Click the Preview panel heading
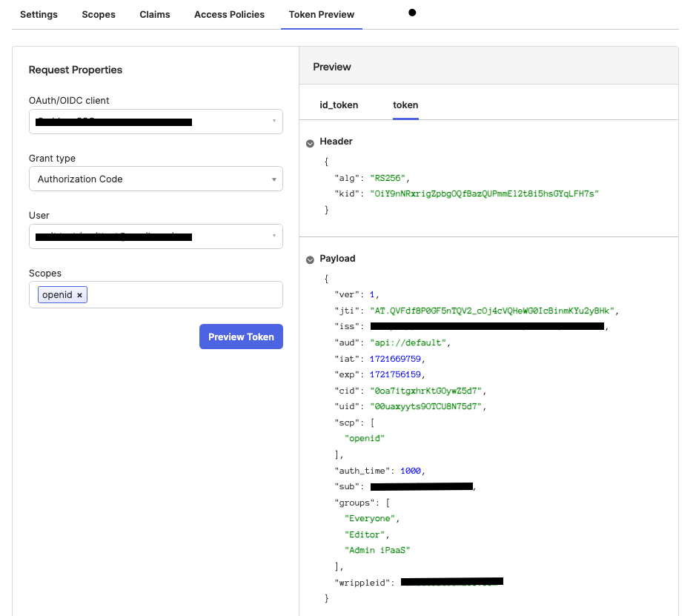Viewport: 696px width, 616px height. pos(332,67)
